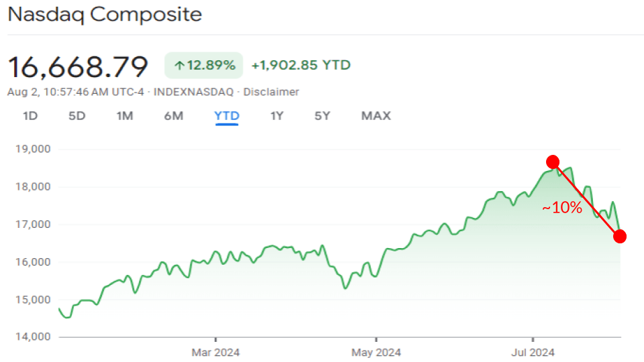Open the Disclaimer link
The image size is (644, 362).
271,92
